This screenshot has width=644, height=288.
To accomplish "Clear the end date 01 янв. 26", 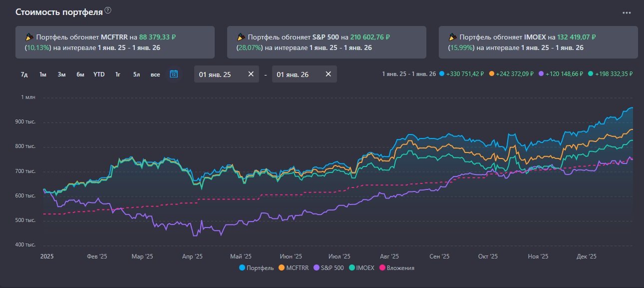I will pyautogui.click(x=328, y=74).
